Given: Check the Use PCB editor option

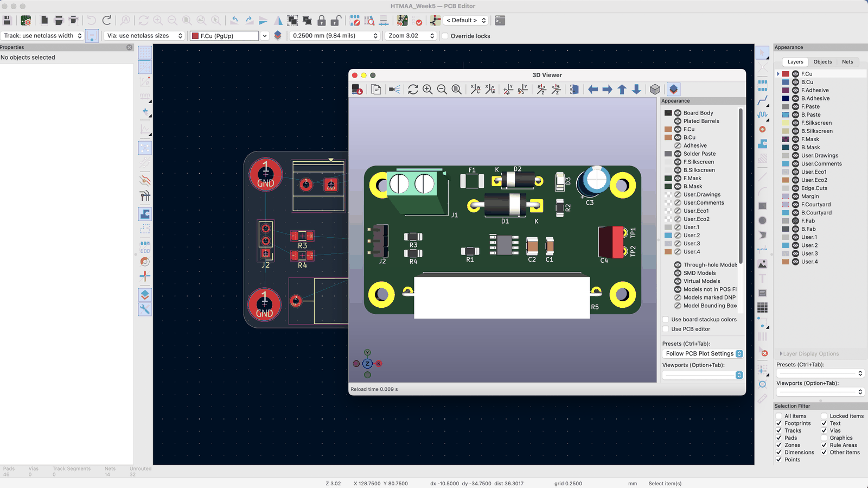Looking at the screenshot, I should point(666,329).
